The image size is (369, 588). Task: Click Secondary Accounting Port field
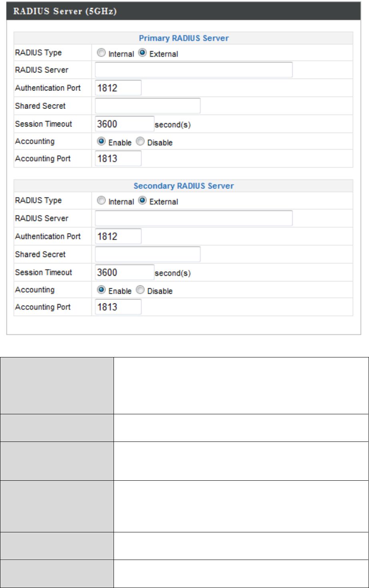coord(118,307)
